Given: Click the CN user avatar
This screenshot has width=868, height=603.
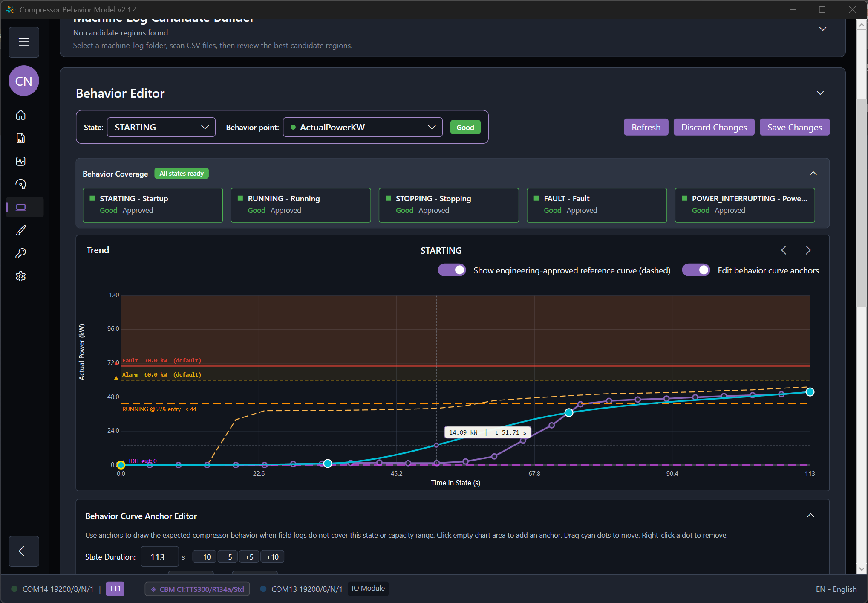Looking at the screenshot, I should 24,81.
